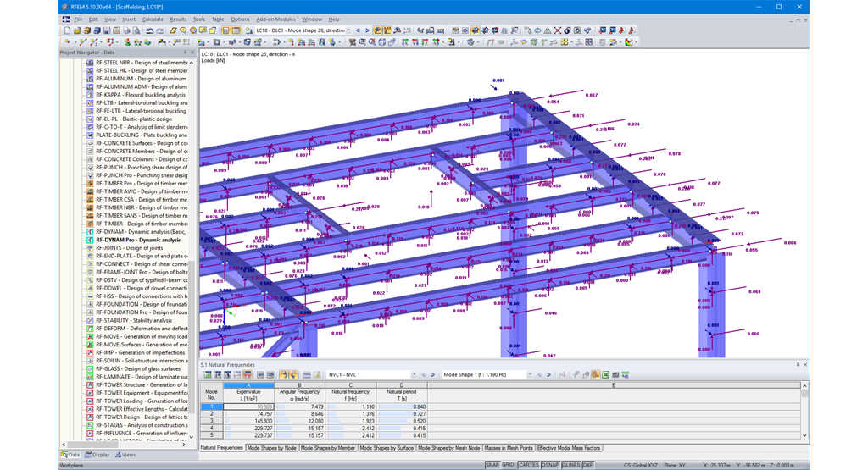Click the red X icon in the top toolbar
This screenshot has width=868, height=470.
tap(558, 30)
